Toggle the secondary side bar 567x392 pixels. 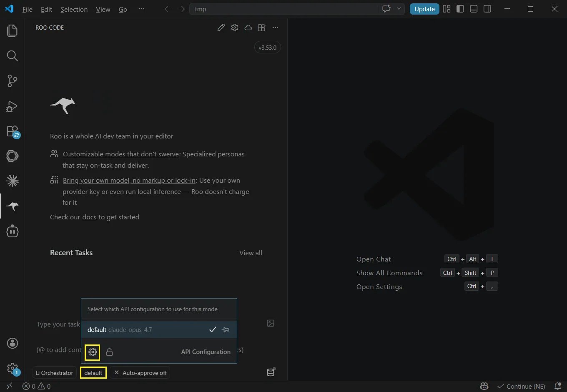(487, 9)
